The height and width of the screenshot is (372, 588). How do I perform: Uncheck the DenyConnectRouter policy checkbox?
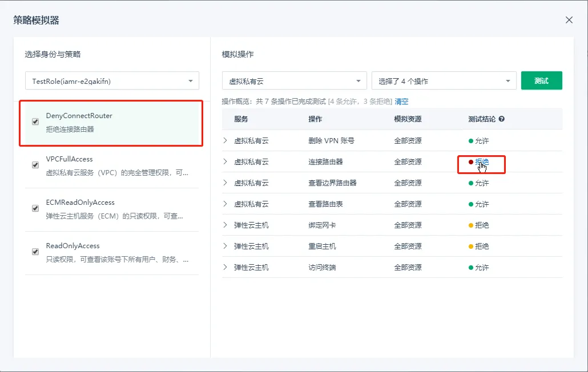pos(35,122)
